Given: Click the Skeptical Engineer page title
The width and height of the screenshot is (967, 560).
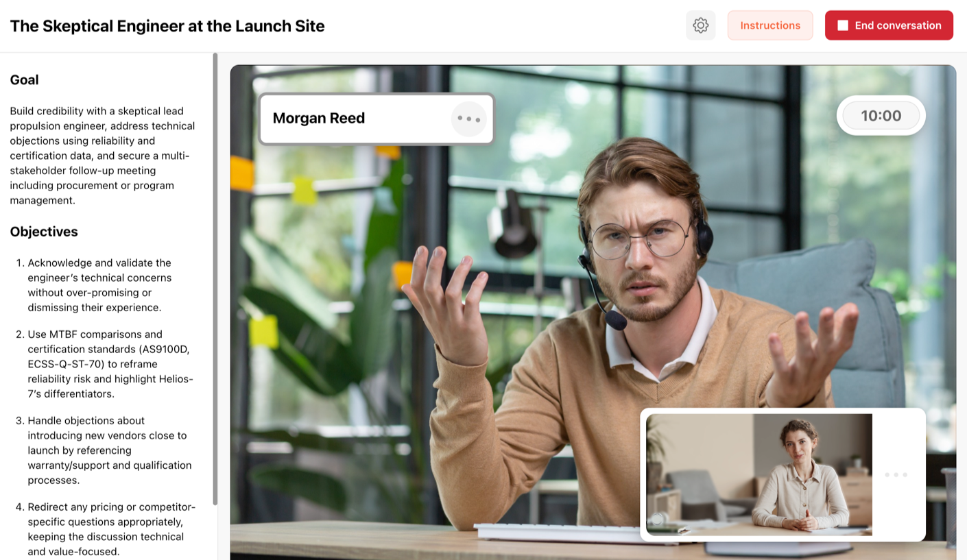Looking at the screenshot, I should 167,26.
